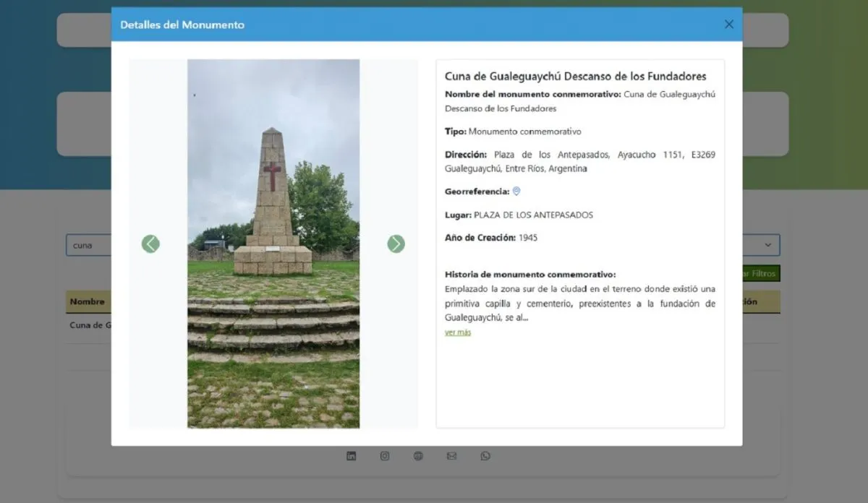This screenshot has width=868, height=503.
Task: Open the LinkedIn icon in footer
Action: pos(352,456)
